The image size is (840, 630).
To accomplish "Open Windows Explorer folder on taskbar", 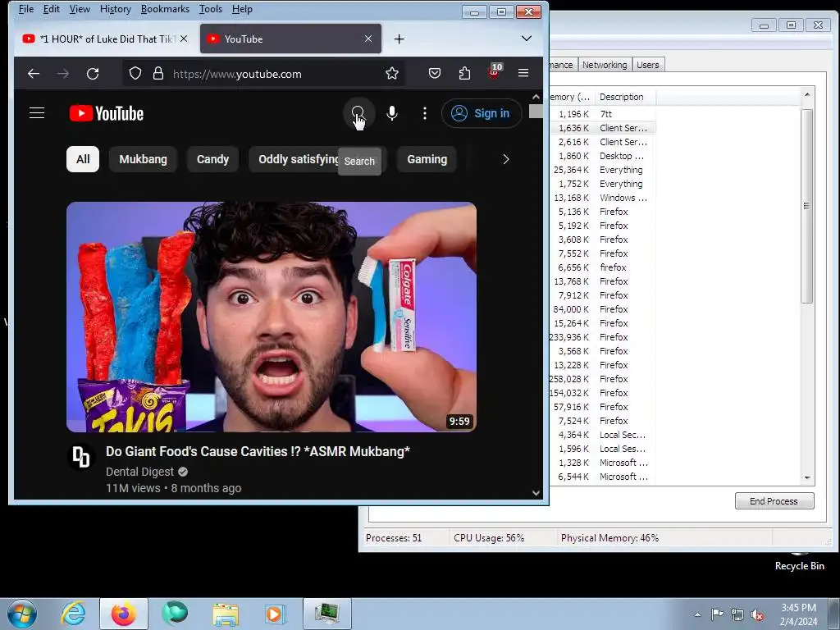I will [226, 614].
